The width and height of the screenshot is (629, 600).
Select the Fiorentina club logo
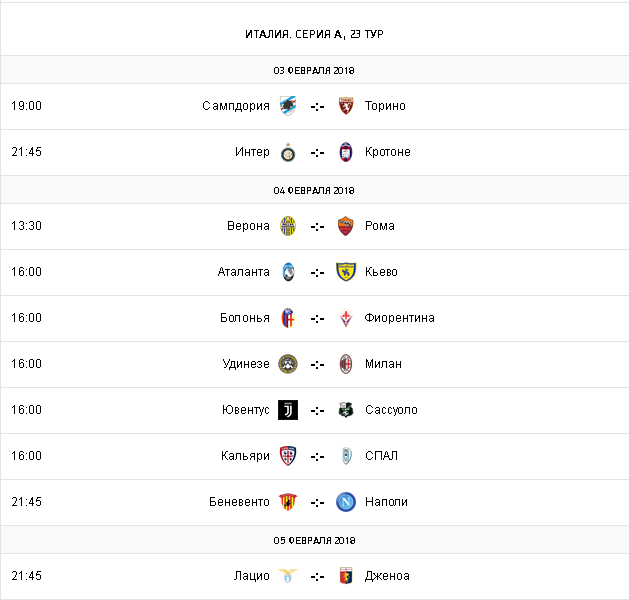346,318
